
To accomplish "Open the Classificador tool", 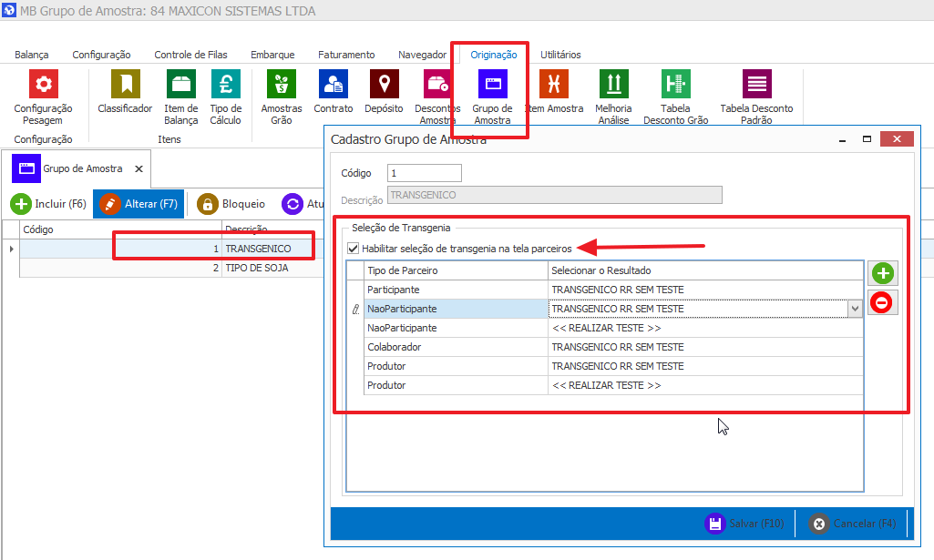I will coord(125,91).
